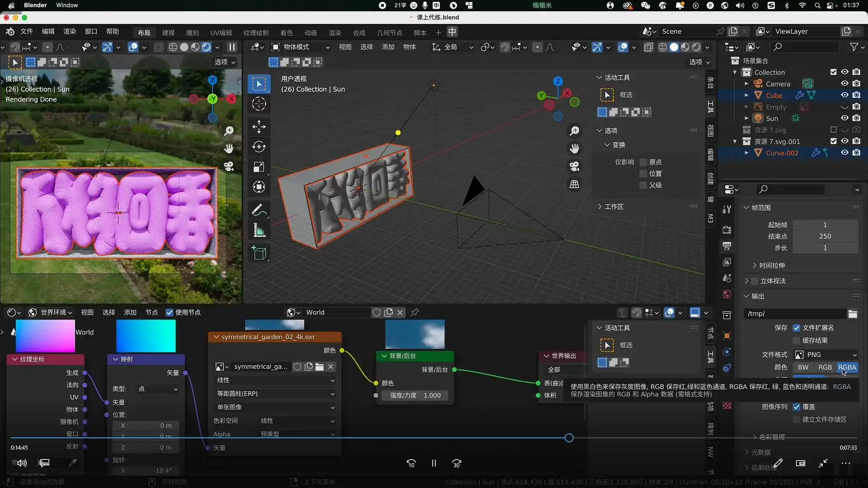Switch to the UV编辑 workspace tab

[221, 32]
